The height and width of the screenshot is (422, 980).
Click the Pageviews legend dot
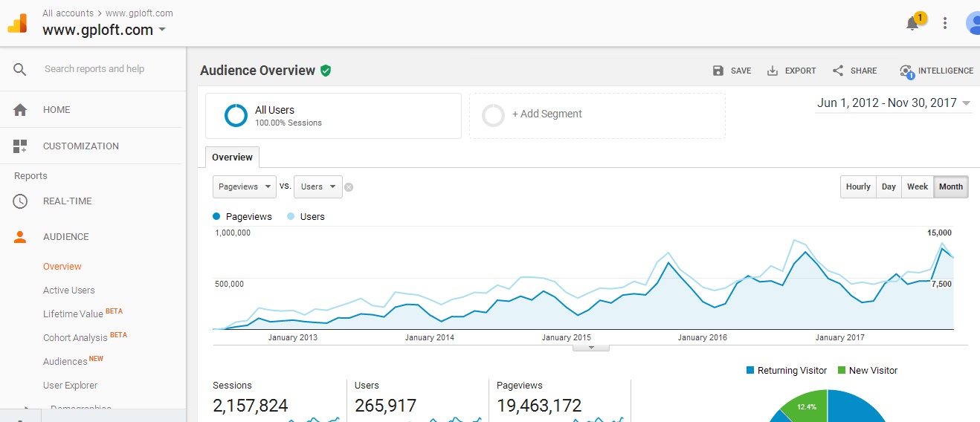(x=216, y=217)
